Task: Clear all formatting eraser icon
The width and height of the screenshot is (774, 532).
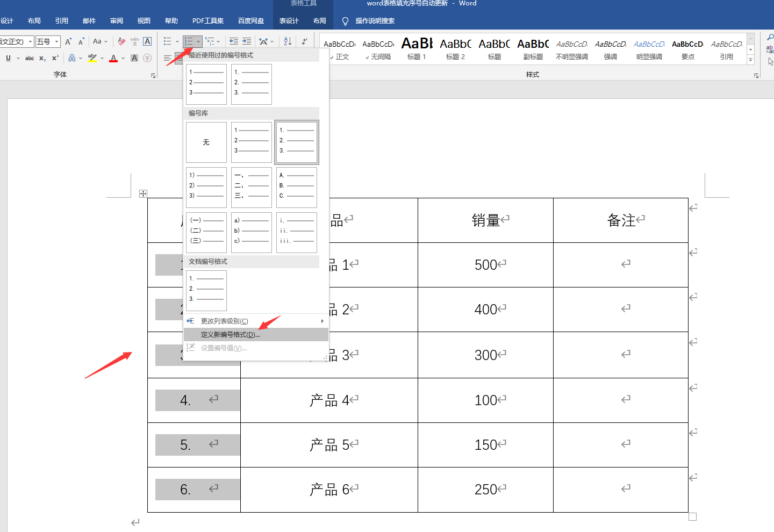Action: point(121,41)
